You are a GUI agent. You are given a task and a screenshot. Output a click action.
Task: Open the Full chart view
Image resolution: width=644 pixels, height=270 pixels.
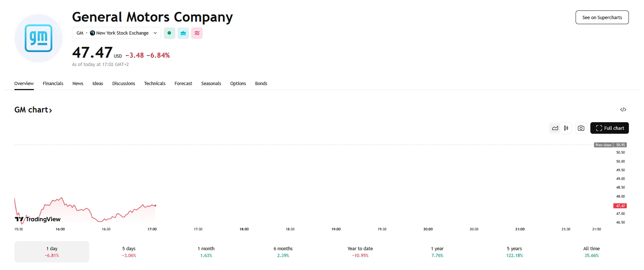609,128
